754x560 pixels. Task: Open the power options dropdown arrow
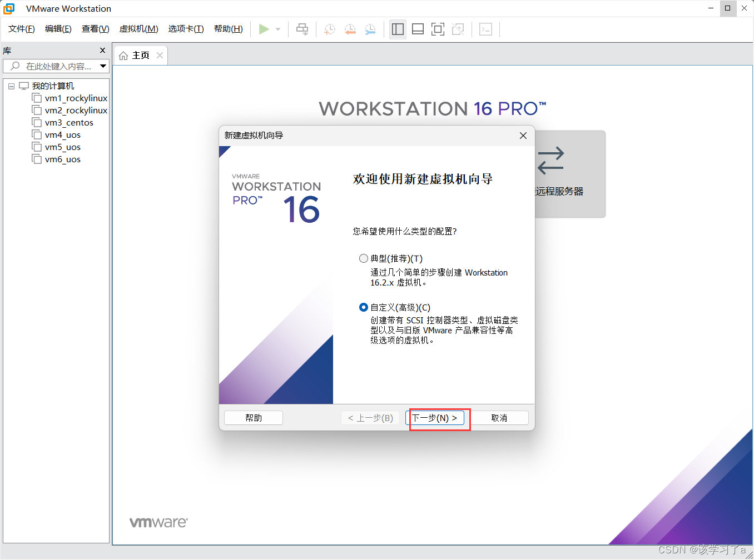[x=278, y=29]
